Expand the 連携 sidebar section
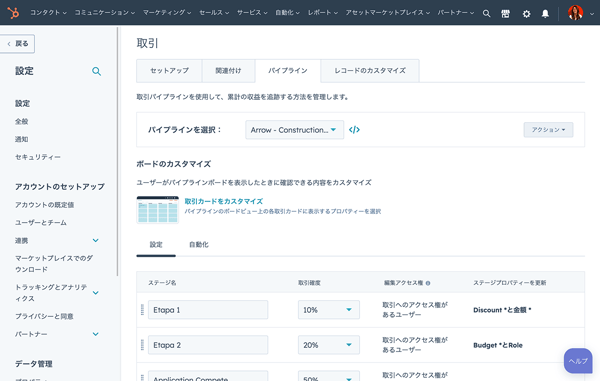 point(96,240)
